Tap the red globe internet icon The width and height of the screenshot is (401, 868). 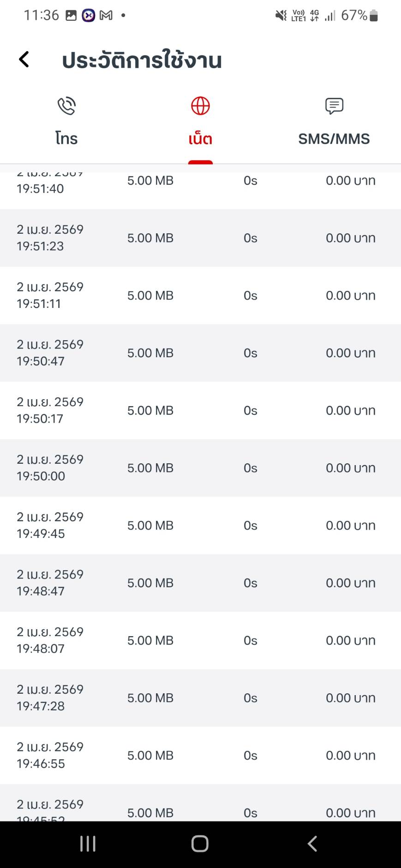200,106
